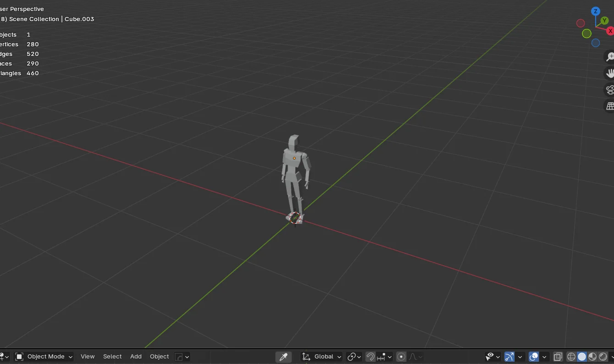Open the Object menu
Image resolution: width=614 pixels, height=364 pixels.
(160, 357)
